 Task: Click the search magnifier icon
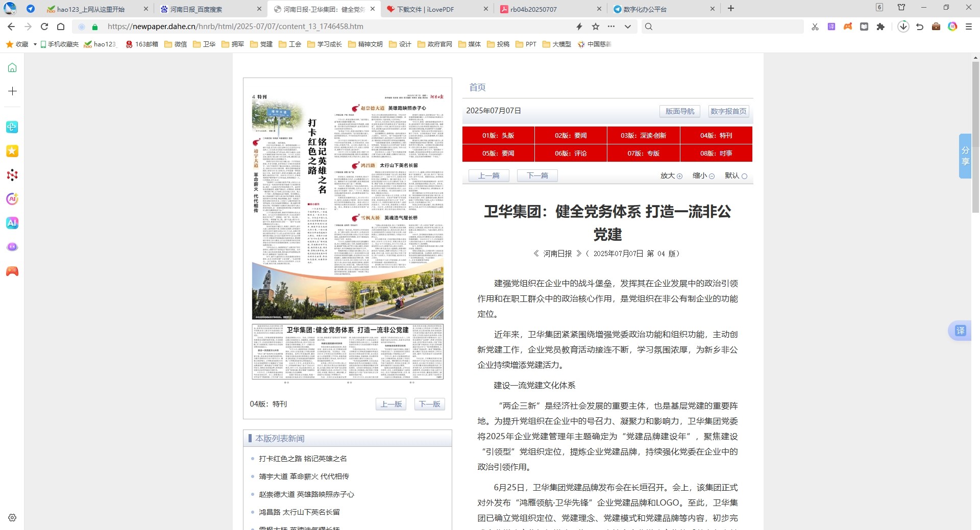[649, 27]
